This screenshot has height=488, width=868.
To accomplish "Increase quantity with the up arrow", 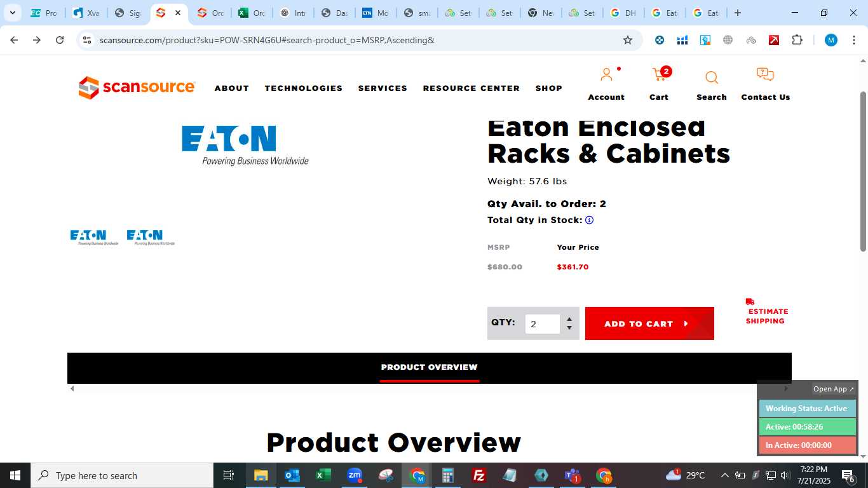I will pyautogui.click(x=569, y=319).
